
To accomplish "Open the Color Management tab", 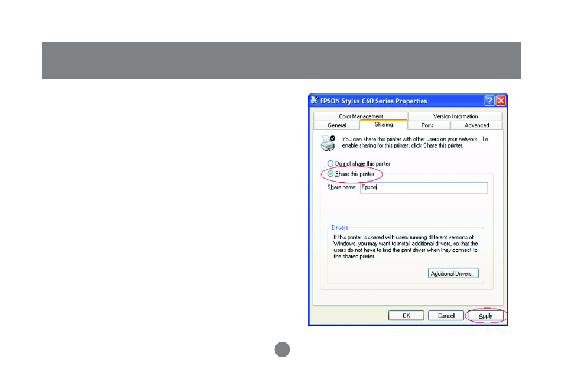I will (x=361, y=116).
